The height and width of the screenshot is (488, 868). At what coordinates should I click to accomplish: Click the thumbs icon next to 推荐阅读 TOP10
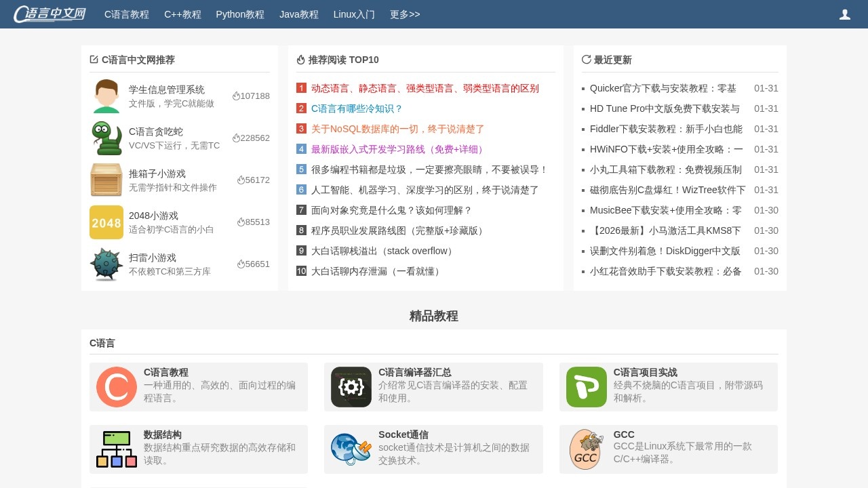(x=300, y=59)
